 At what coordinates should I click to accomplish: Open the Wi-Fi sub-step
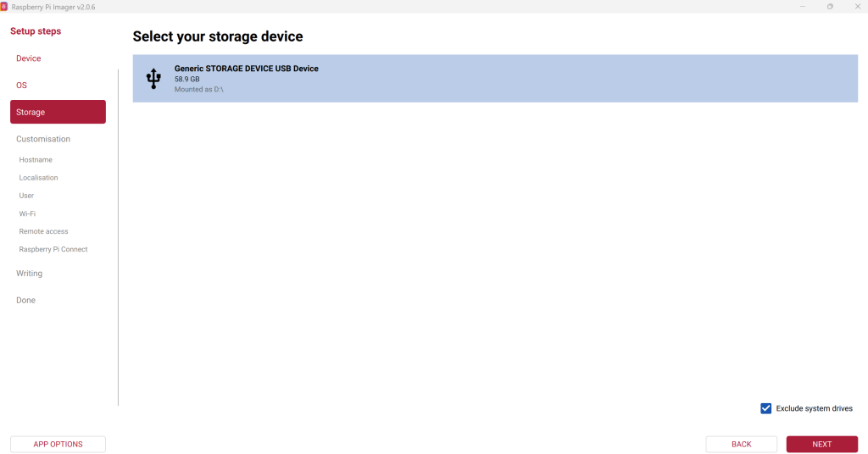click(27, 213)
